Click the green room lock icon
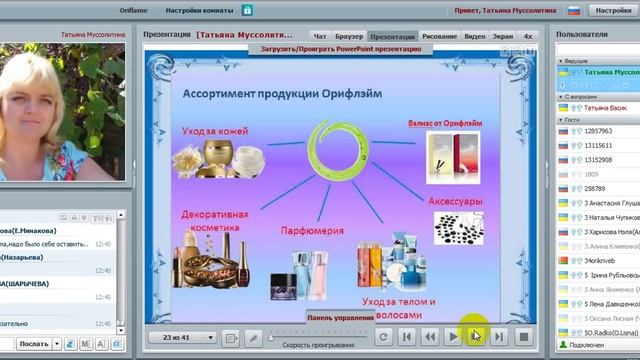 pos(247,10)
